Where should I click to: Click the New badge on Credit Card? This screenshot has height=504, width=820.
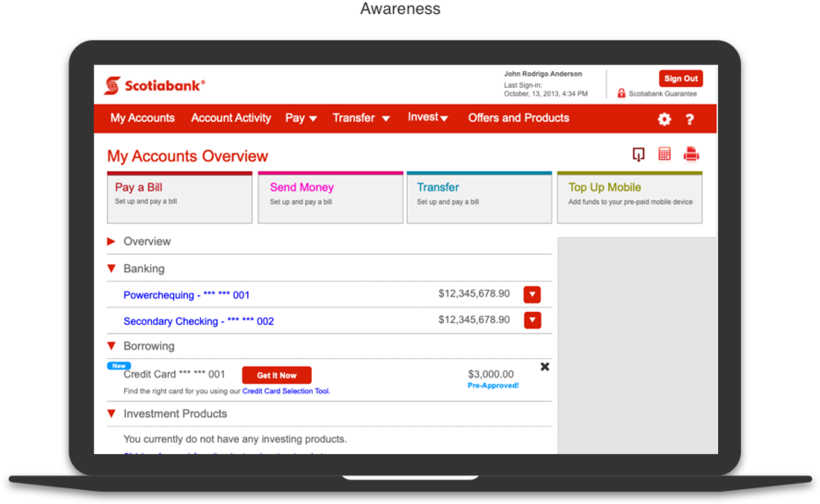coord(119,365)
